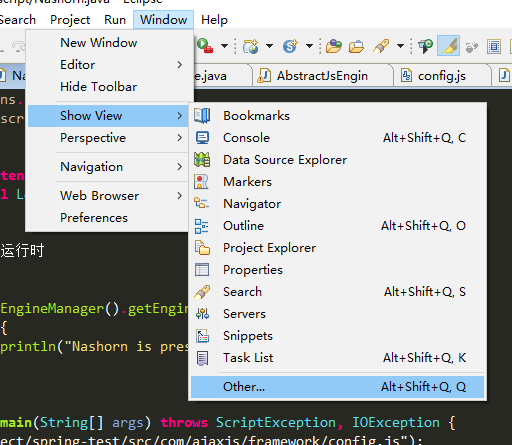
Task: Click the Bookmarks view icon
Action: [202, 116]
